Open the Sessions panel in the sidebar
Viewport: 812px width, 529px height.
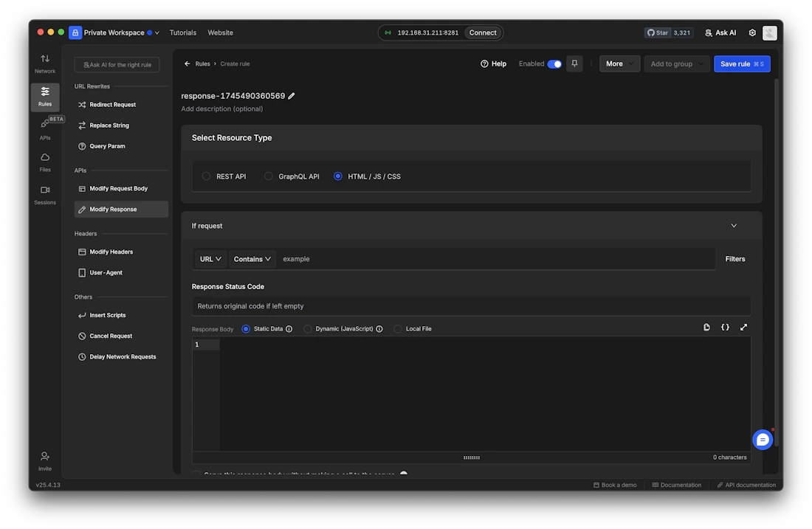(44, 195)
